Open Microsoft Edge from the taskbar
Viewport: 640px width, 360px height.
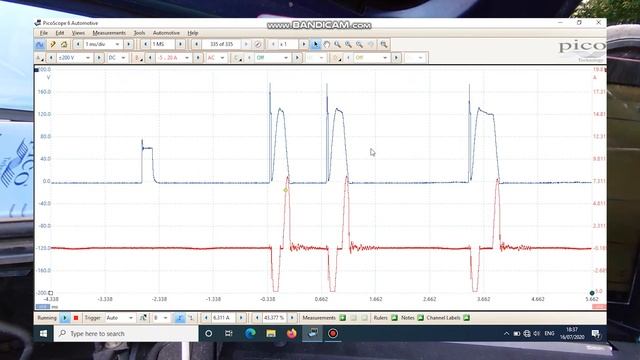click(x=250, y=334)
